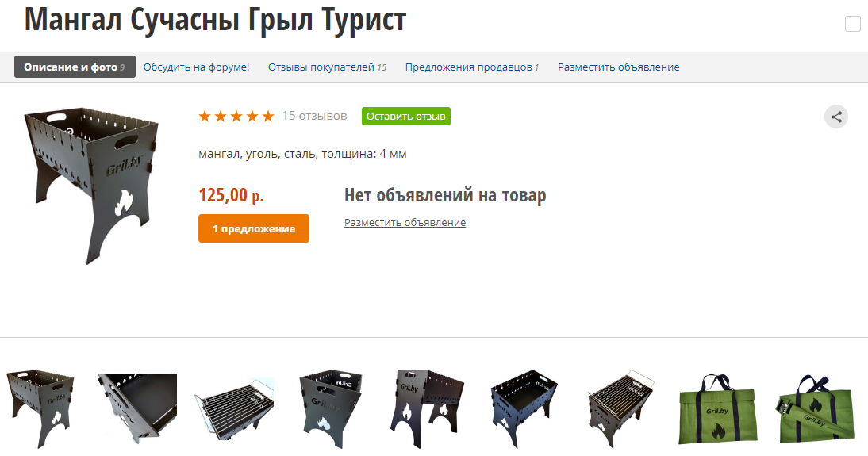Switch to the Отзывы покупателей tab
Image resolution: width=868 pixels, height=456 pixels.
pos(327,67)
